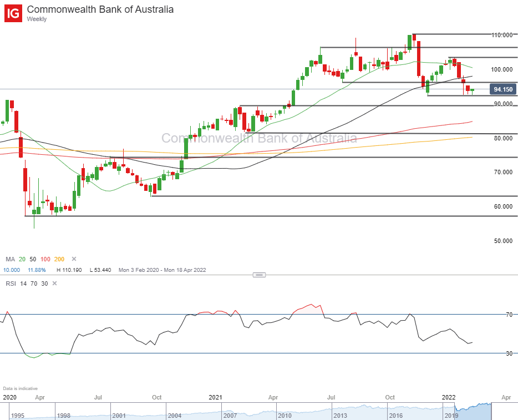518x420 pixels.
Task: Click the 2022 label on time axis
Action: point(449,397)
